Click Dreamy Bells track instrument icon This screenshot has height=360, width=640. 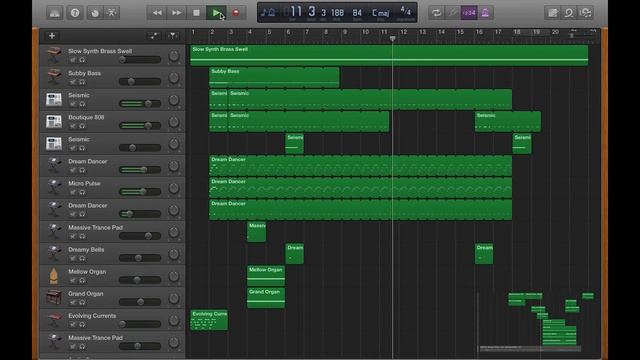(x=54, y=253)
